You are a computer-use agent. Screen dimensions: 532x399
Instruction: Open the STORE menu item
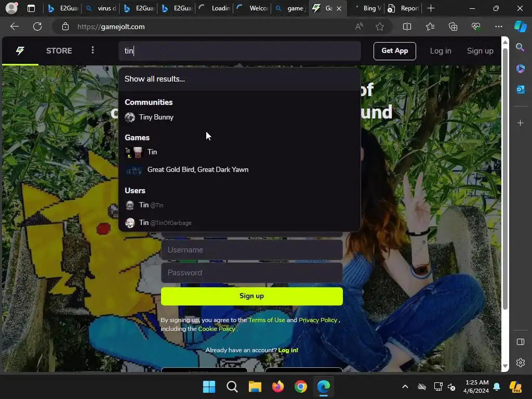[59, 51]
